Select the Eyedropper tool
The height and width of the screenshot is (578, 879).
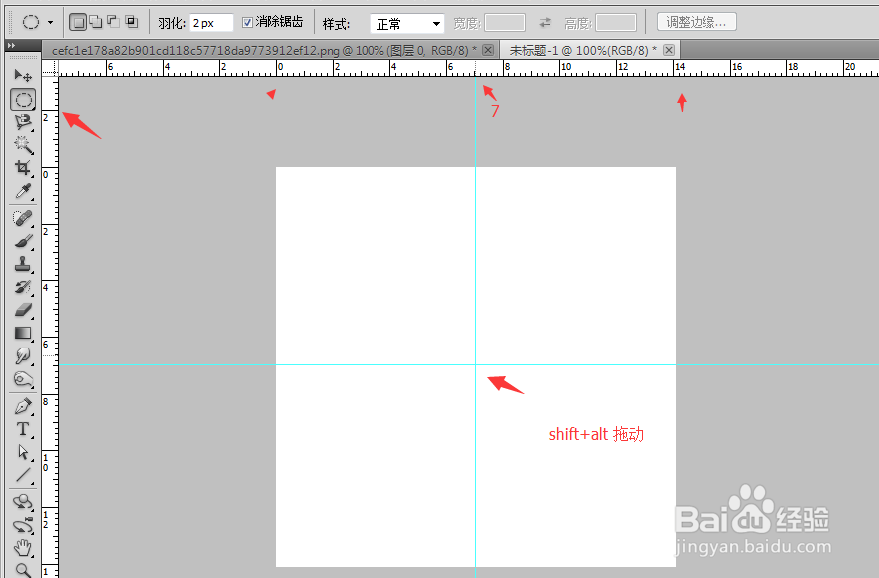click(x=23, y=191)
